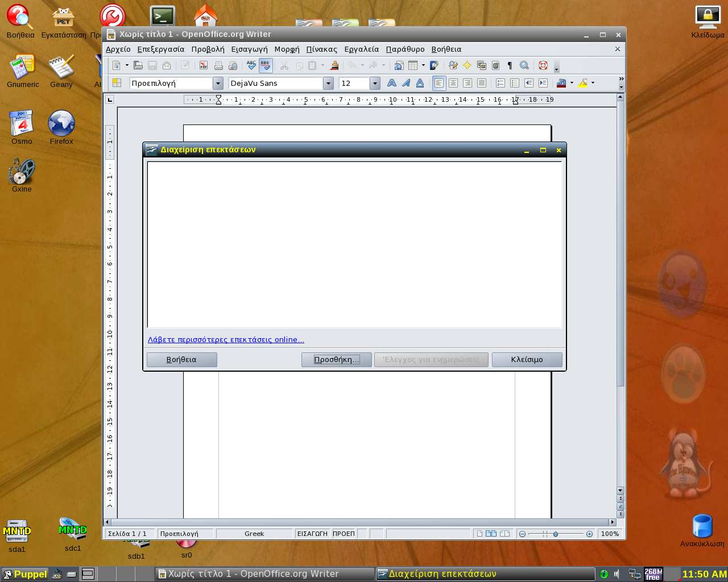Expand the font size 12 dropdown
The image size is (728, 582).
click(375, 84)
